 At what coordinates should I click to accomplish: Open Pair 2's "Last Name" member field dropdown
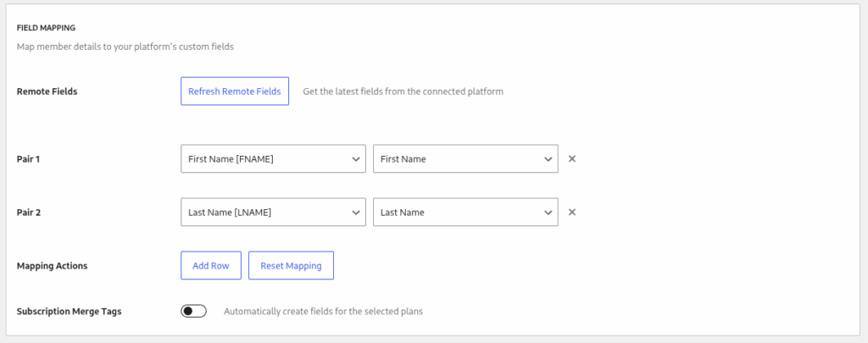pyautogui.click(x=465, y=213)
